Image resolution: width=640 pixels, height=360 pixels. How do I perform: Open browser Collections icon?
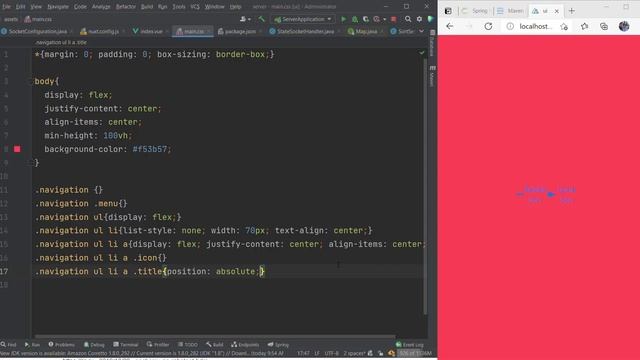pos(604,26)
